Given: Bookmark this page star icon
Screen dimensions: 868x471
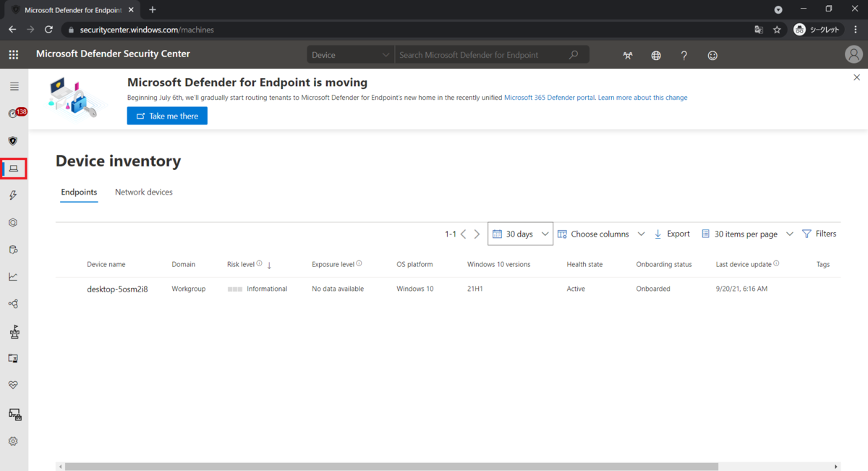Looking at the screenshot, I should tap(777, 30).
